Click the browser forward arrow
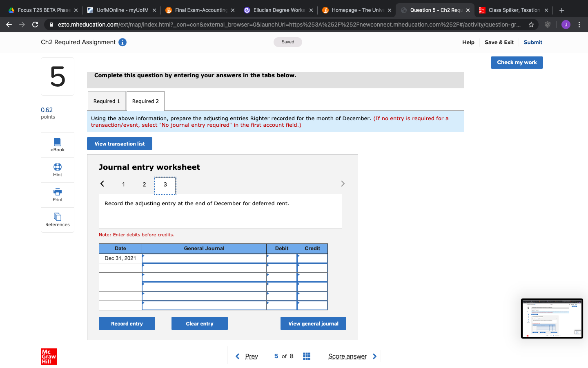Viewport: 588px width, 368px height. click(x=22, y=25)
